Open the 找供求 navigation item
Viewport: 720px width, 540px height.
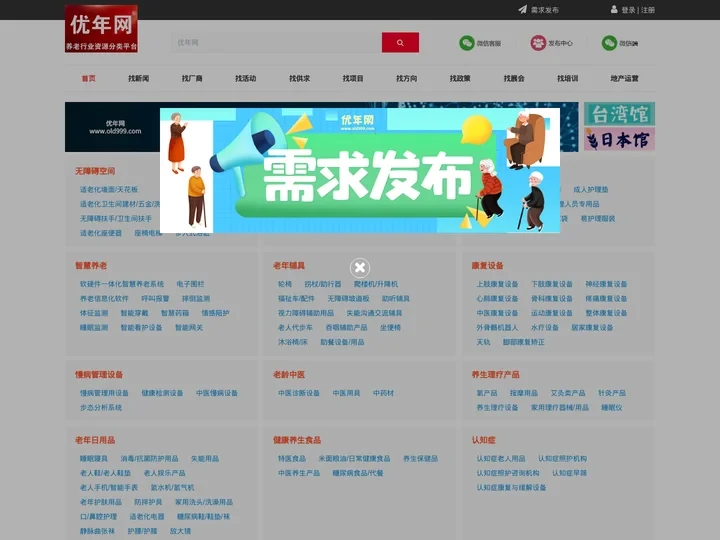[x=299, y=79]
